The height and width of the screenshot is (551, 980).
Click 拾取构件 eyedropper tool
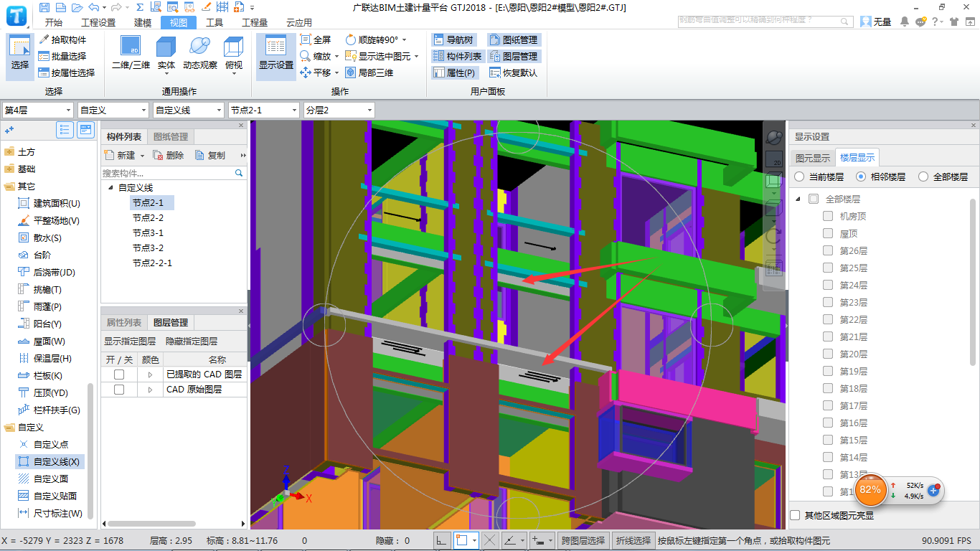[x=62, y=39]
